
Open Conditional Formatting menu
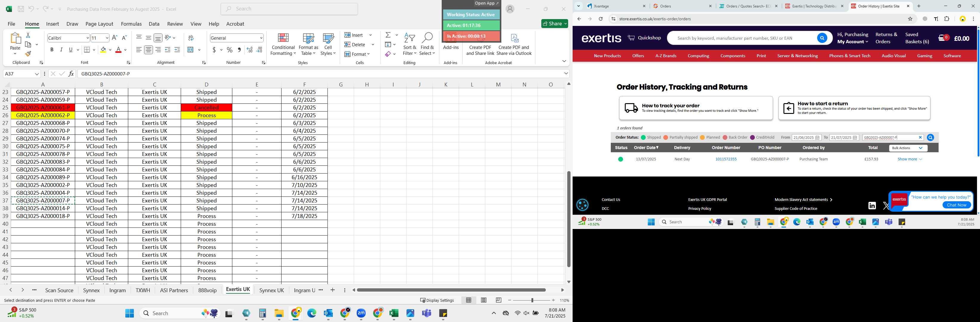pyautogui.click(x=283, y=44)
